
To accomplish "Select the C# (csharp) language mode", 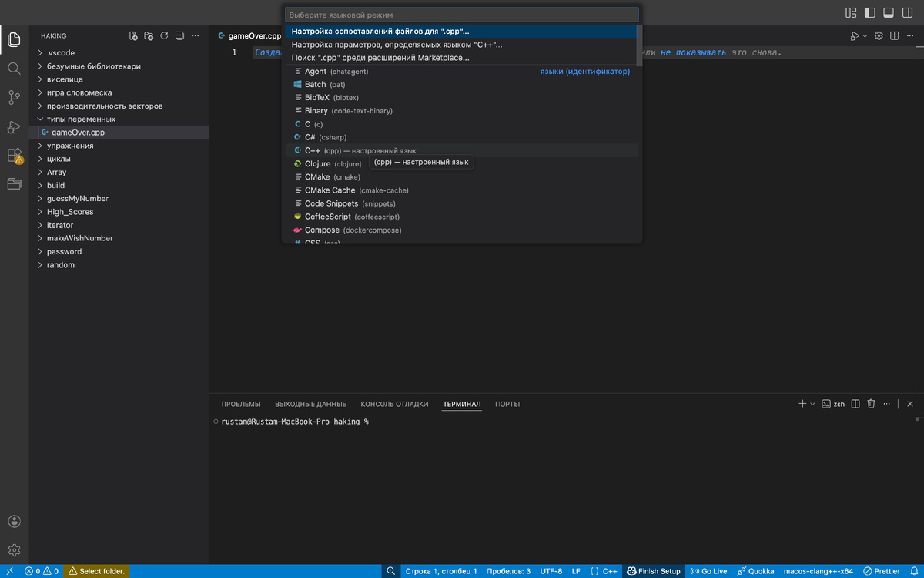I will tap(460, 137).
